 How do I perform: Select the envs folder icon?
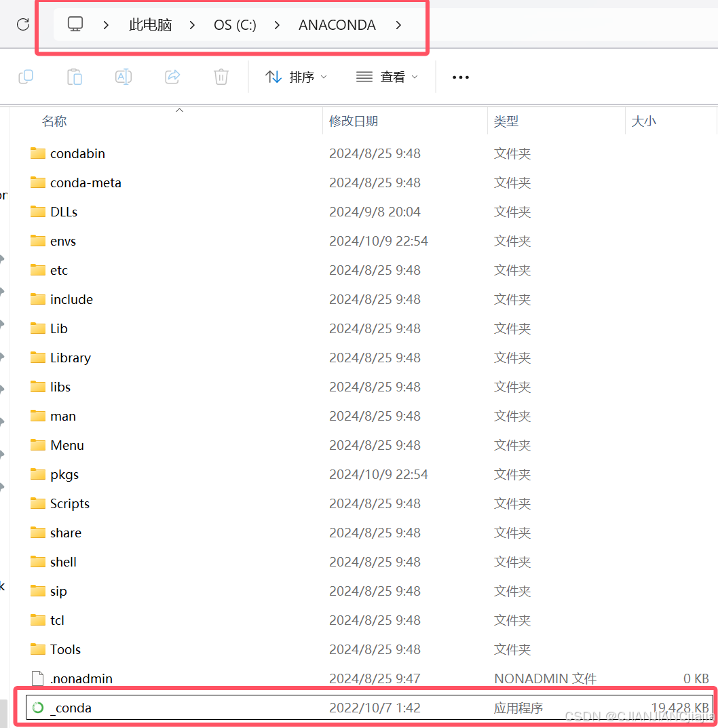(37, 241)
